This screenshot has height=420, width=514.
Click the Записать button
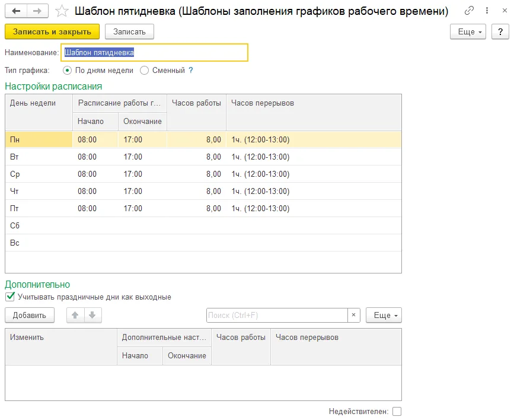[129, 32]
